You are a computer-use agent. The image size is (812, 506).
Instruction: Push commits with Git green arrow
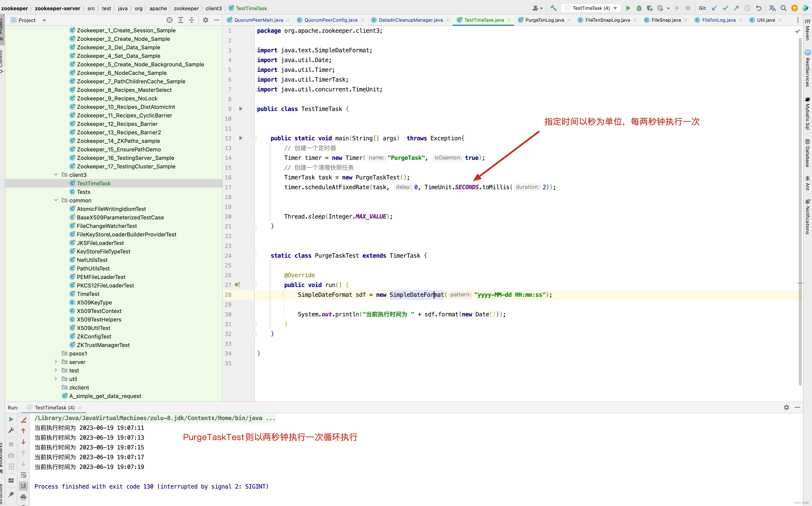click(x=736, y=8)
